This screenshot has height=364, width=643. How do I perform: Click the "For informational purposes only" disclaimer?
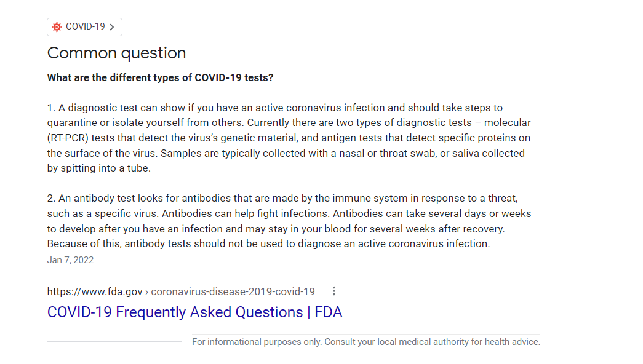point(365,342)
